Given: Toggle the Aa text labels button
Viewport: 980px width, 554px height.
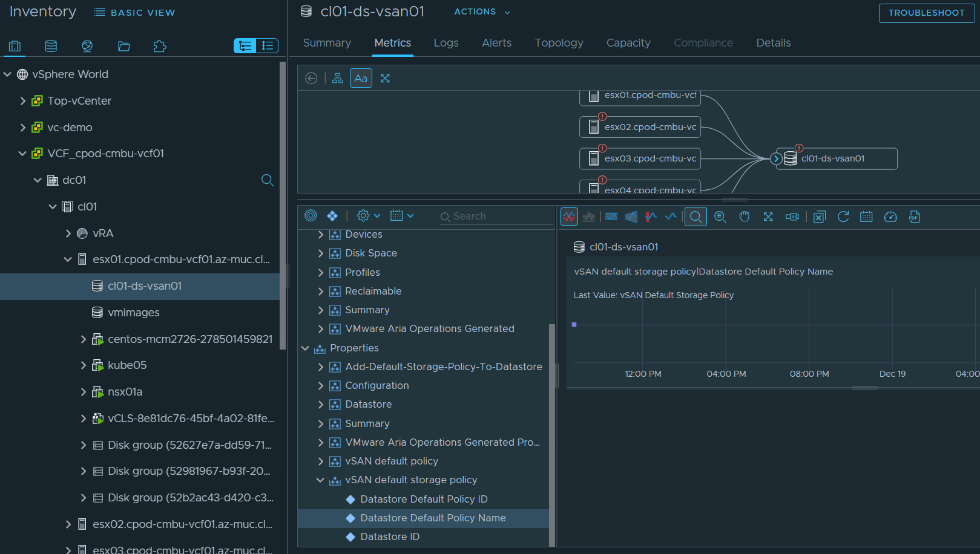Looking at the screenshot, I should click(x=361, y=78).
